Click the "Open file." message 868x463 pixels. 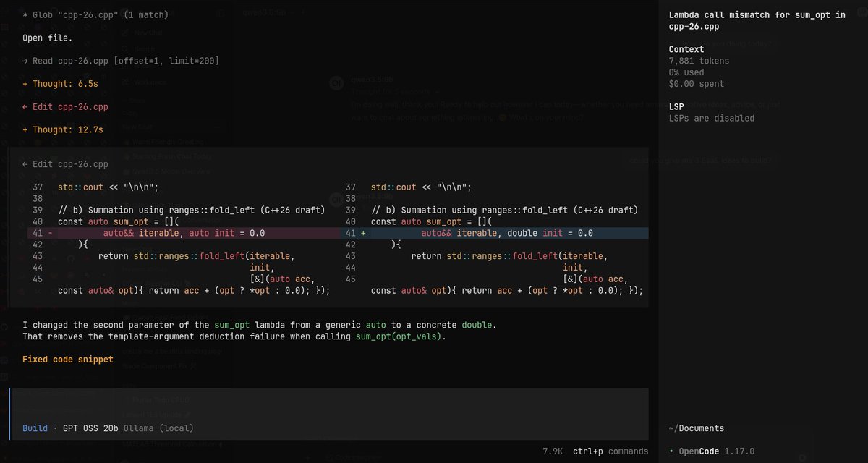47,38
